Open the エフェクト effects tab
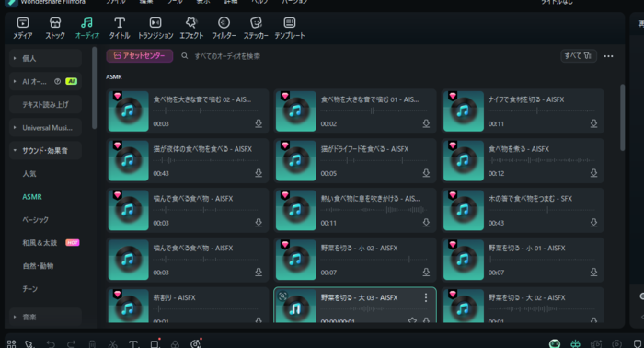 [191, 28]
